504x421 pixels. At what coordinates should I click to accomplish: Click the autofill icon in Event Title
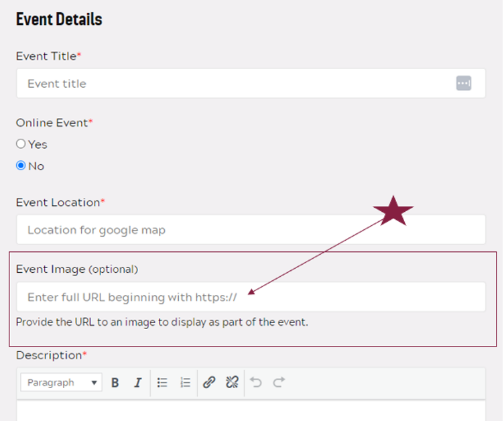[464, 83]
